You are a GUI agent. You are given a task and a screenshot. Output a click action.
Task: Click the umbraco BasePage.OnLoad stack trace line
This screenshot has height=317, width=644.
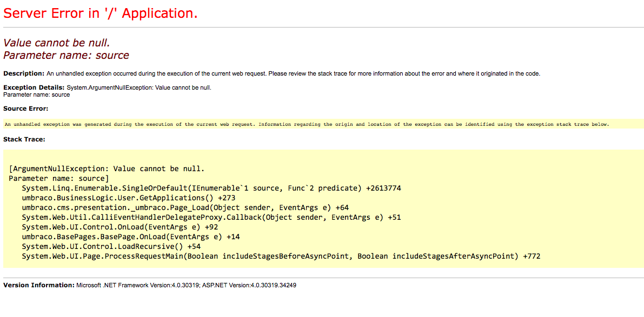[x=130, y=237]
